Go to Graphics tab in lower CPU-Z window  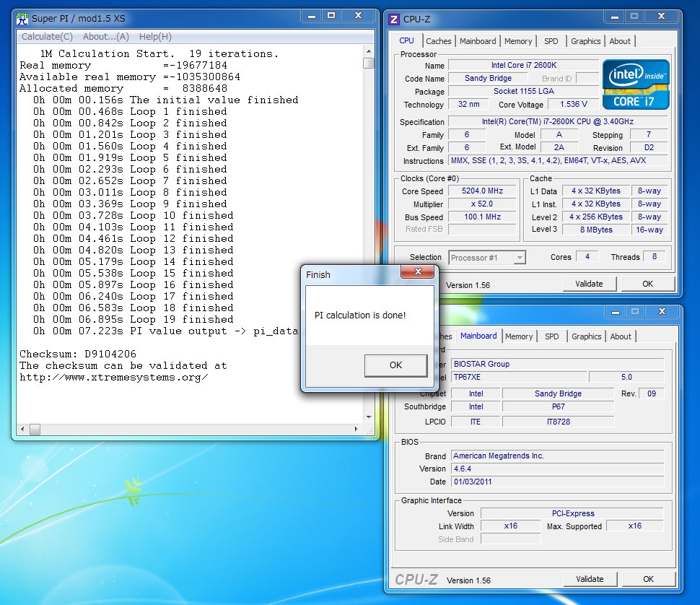(586, 336)
